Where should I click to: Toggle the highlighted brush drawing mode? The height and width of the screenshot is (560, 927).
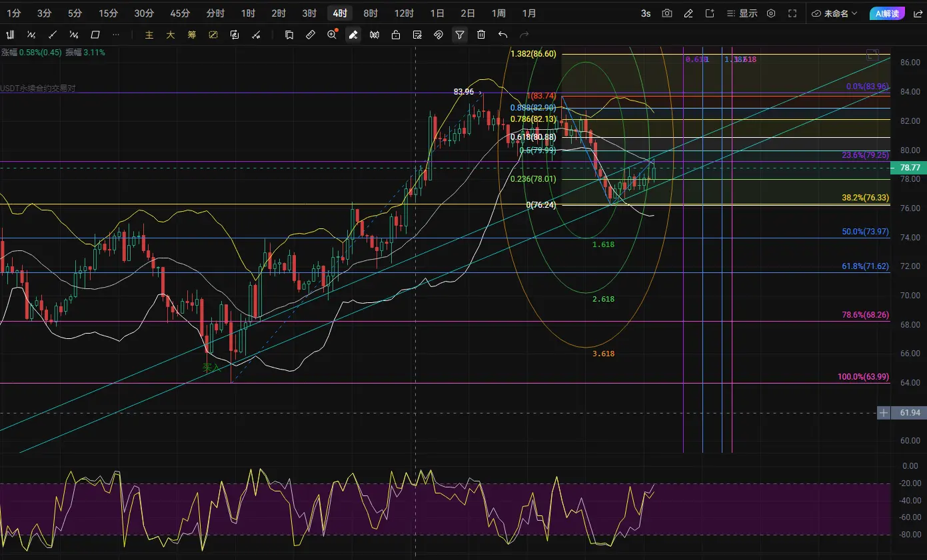353,35
